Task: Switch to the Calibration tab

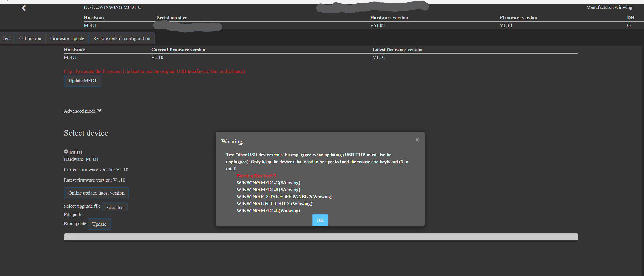Action: [x=30, y=38]
